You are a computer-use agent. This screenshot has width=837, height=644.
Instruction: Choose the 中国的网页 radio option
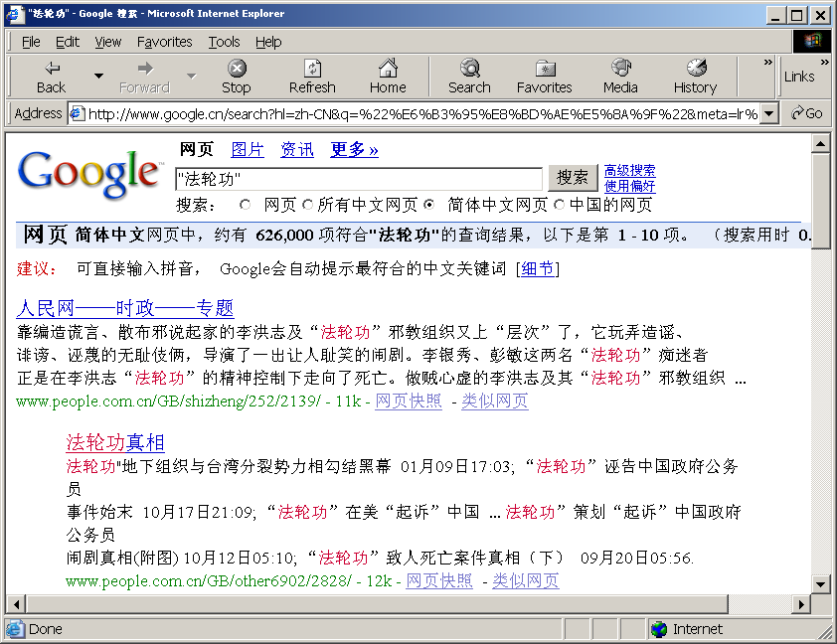pyautogui.click(x=559, y=205)
